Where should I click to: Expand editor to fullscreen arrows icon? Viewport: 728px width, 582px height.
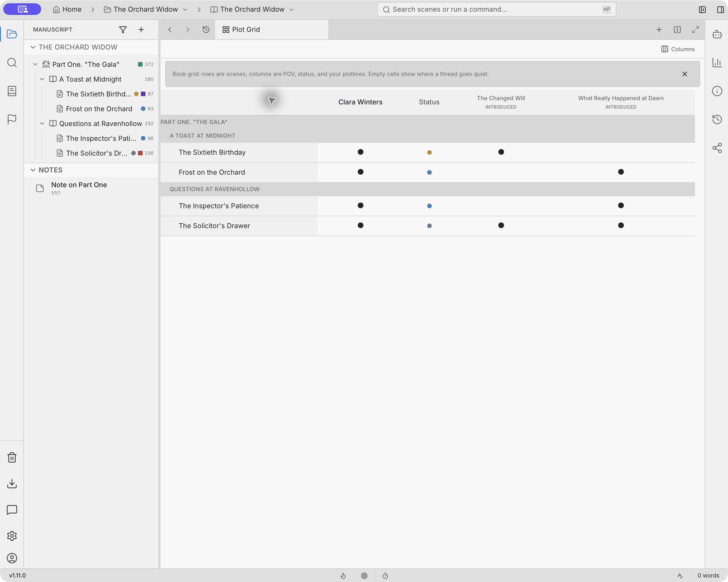696,30
